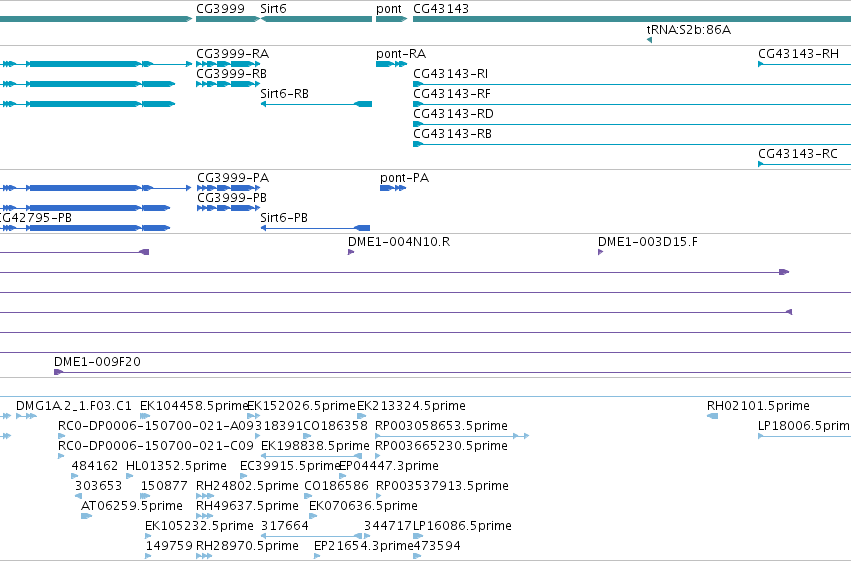Select EST HL01352.5prime

176,466
